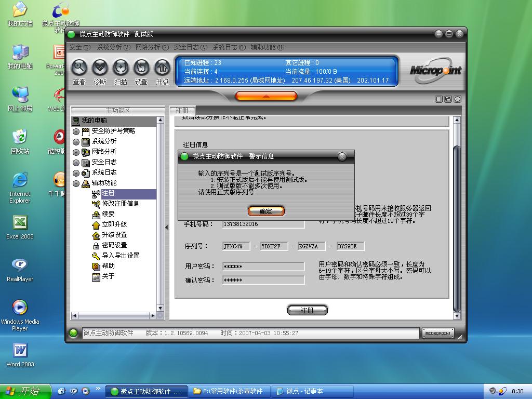Viewport: 532px width, 399px height.
Task: Open the 安全日志(A) menu
Action: pyautogui.click(x=190, y=47)
